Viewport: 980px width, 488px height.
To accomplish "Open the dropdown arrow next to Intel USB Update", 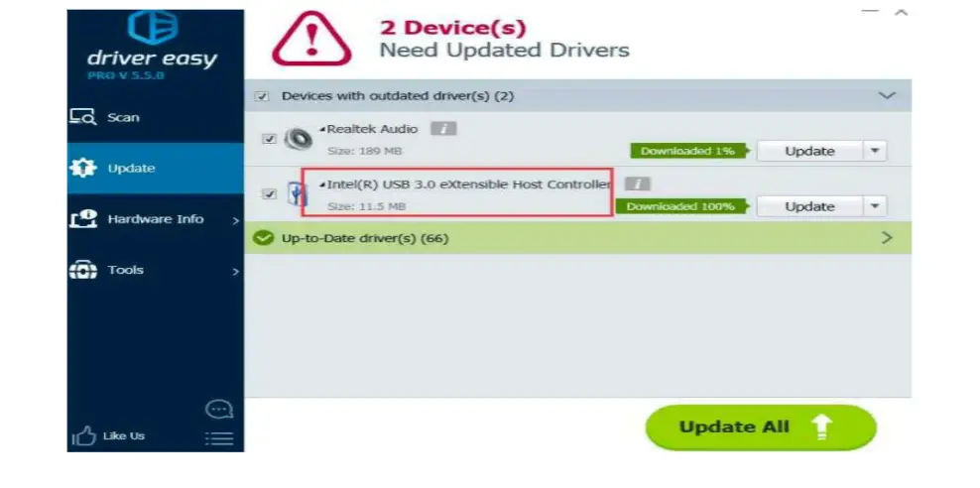I will tap(875, 206).
